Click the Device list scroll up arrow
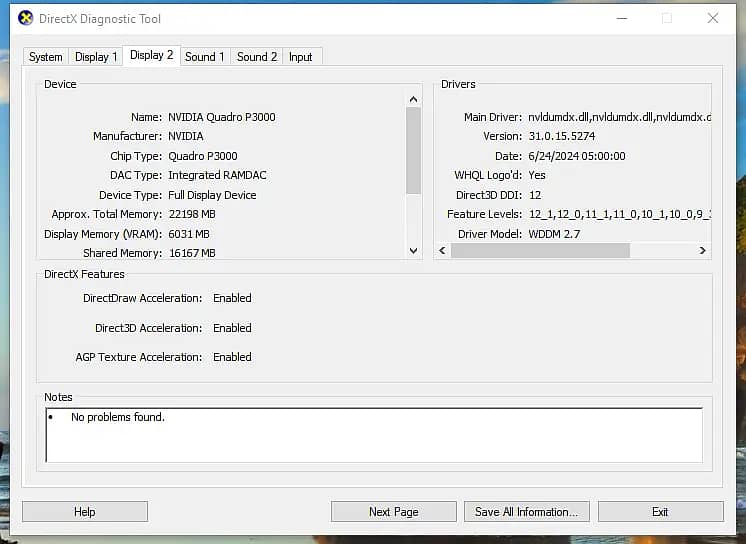Viewport: 746px width, 544px height. tap(414, 99)
